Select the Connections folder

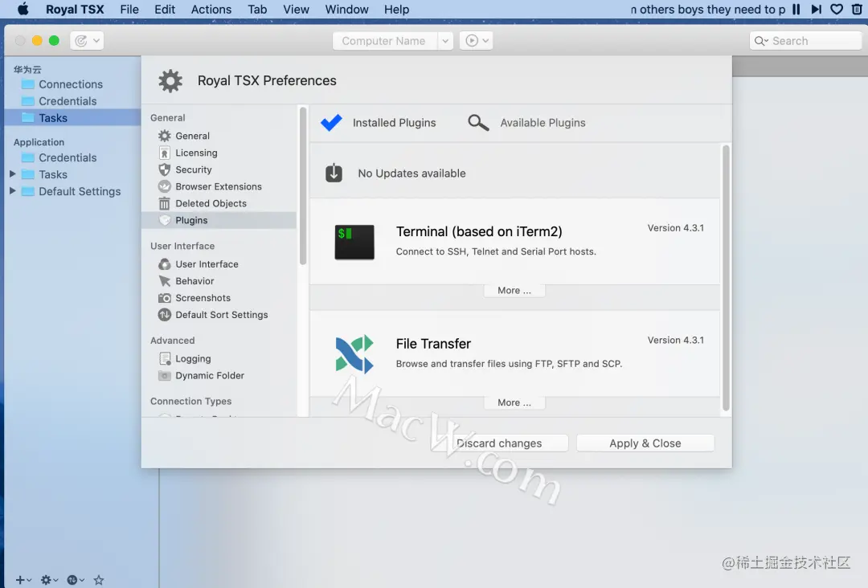pyautogui.click(x=72, y=84)
